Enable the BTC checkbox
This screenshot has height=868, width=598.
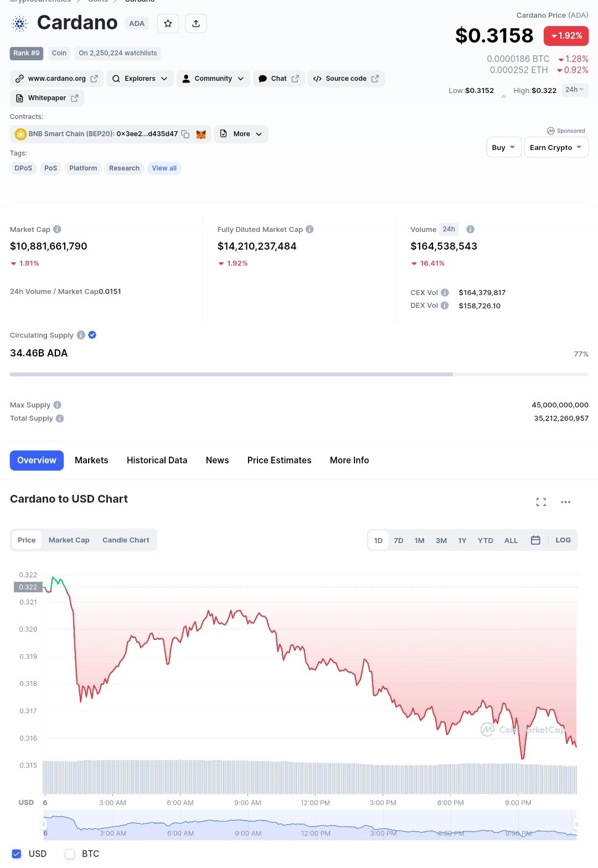pyautogui.click(x=70, y=854)
